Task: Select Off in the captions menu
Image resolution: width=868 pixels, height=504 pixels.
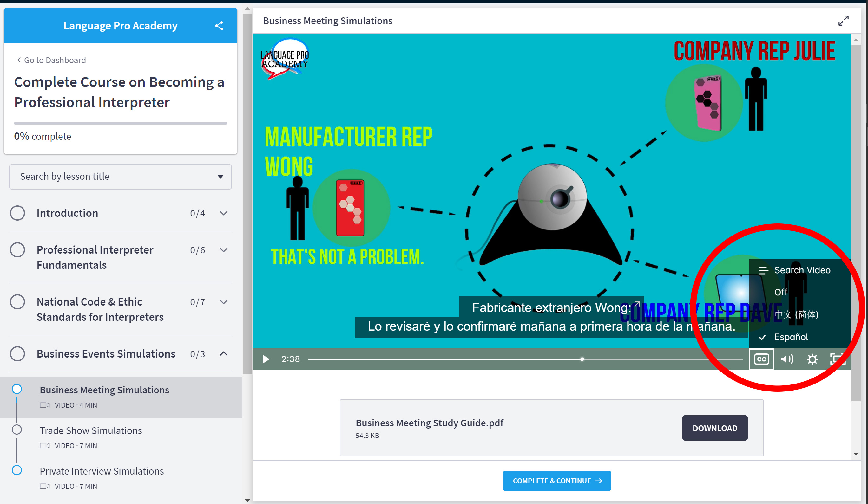Action: click(780, 292)
